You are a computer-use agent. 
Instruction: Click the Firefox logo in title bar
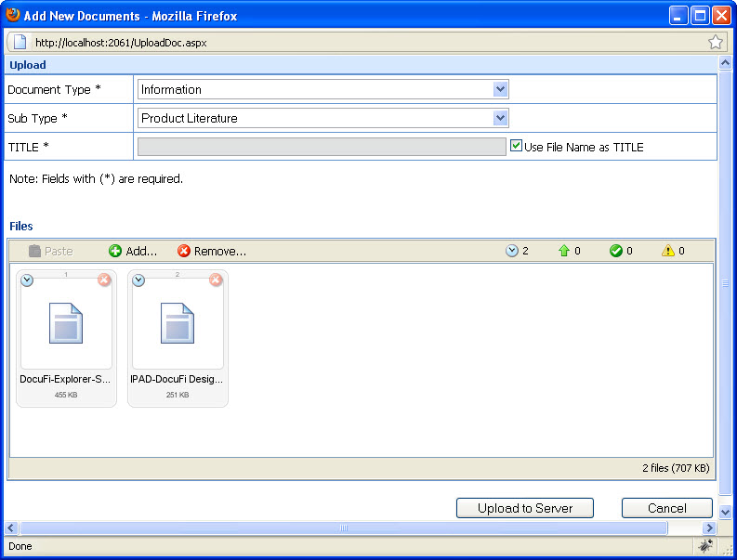13,15
